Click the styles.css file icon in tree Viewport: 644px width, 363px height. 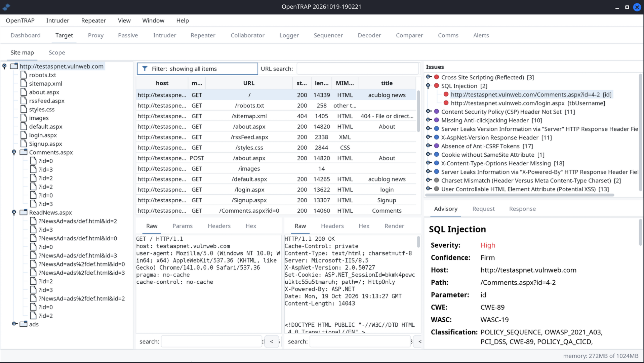pyautogui.click(x=24, y=109)
